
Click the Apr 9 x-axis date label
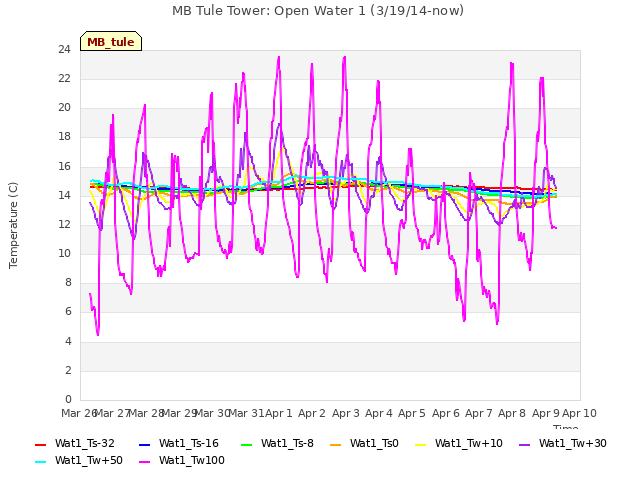point(546,413)
